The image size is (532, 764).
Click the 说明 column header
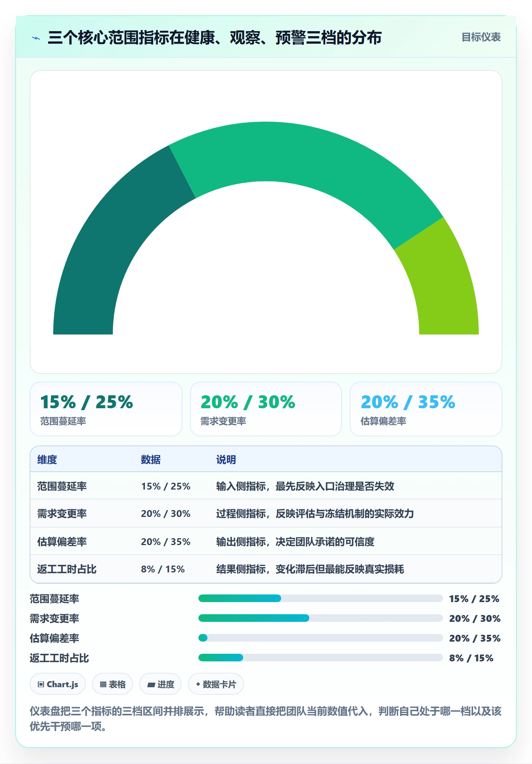pyautogui.click(x=226, y=460)
